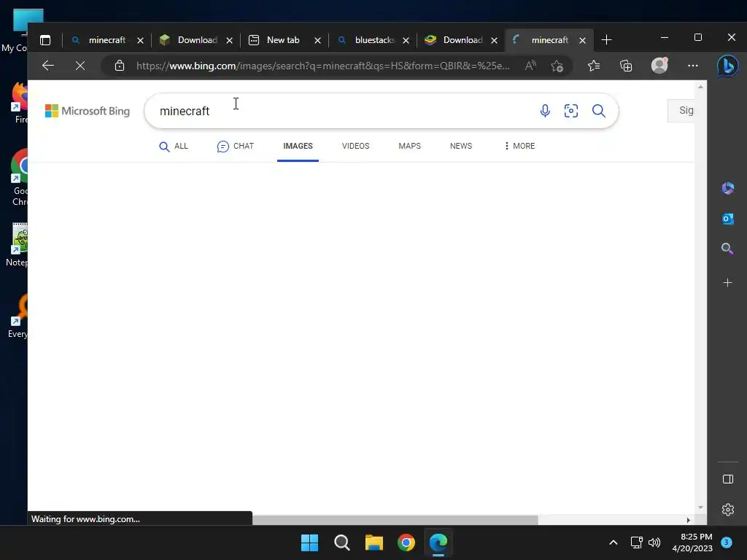Select the MAPS search category
Screen dimensions: 747x560
[410, 146]
